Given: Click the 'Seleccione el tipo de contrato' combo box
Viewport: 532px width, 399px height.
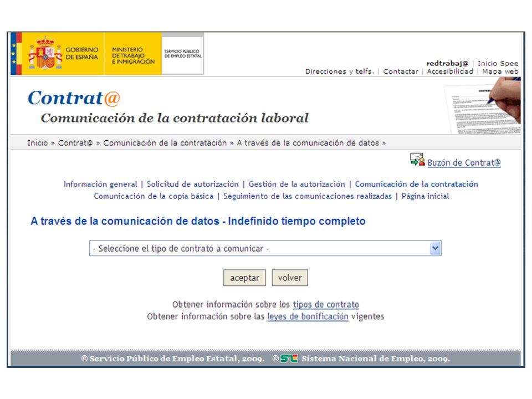Looking at the screenshot, I should (265, 248).
